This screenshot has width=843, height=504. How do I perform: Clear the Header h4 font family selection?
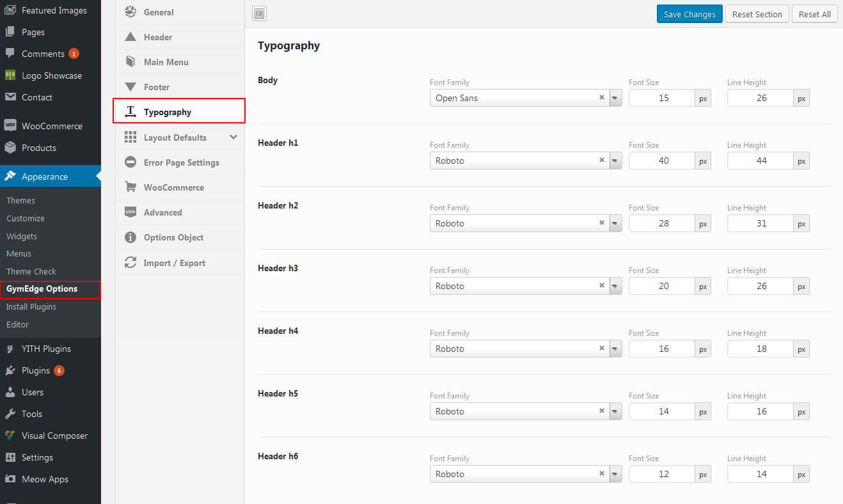(x=601, y=349)
